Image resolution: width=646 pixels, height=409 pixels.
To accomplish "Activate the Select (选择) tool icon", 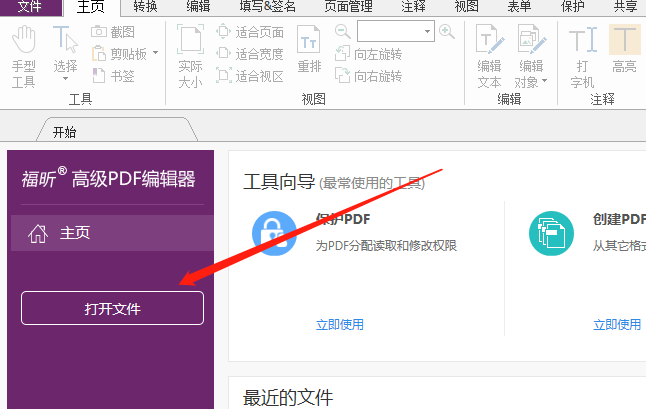I will pos(65,40).
